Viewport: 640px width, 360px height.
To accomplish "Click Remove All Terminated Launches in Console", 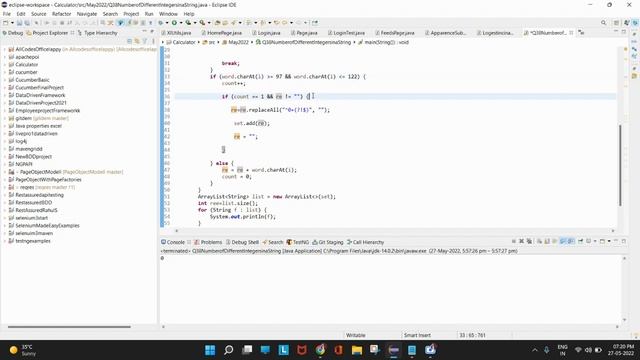I will [529, 241].
